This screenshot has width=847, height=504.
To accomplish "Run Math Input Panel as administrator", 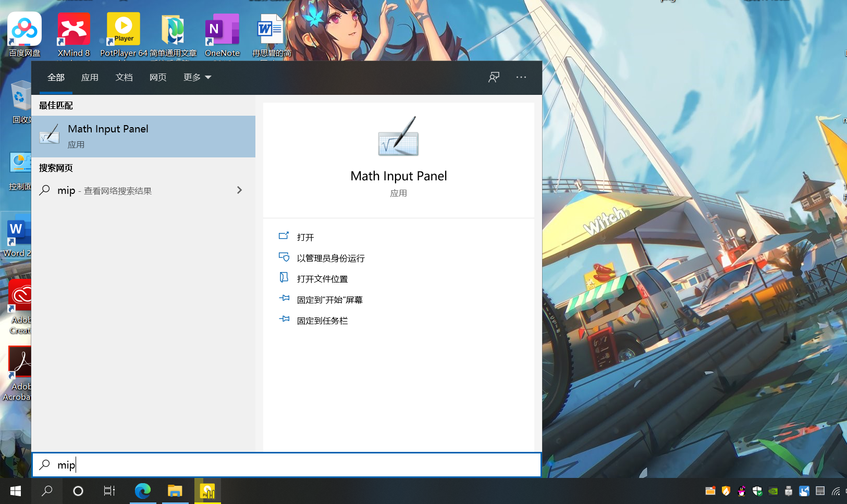I will [x=330, y=257].
